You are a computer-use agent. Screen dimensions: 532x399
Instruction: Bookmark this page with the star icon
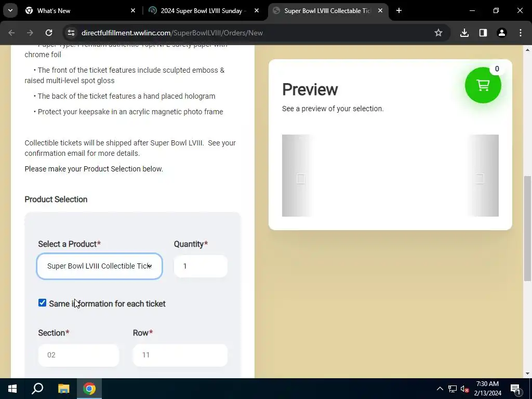(438, 33)
